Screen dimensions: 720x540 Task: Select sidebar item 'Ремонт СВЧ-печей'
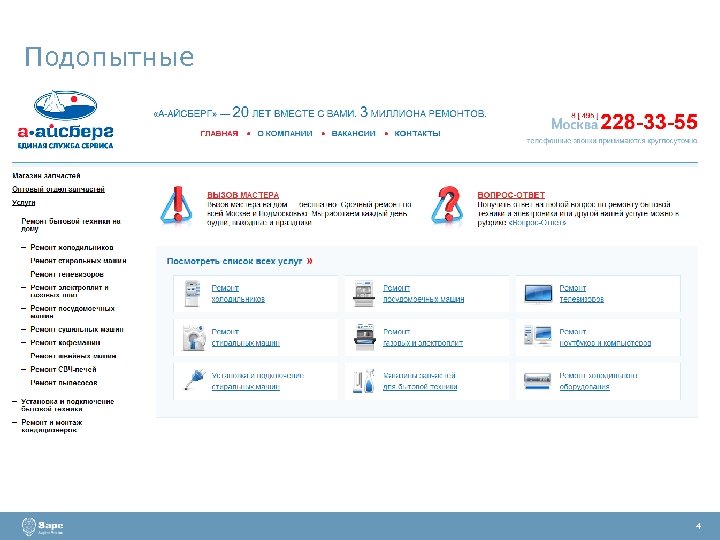pyautogui.click(x=63, y=369)
